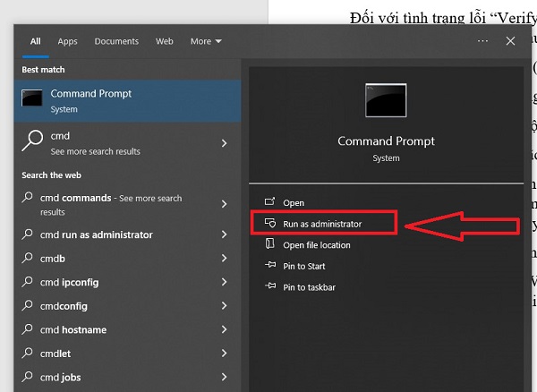
Task: Click the Pin to Start pin icon
Action: 268,266
